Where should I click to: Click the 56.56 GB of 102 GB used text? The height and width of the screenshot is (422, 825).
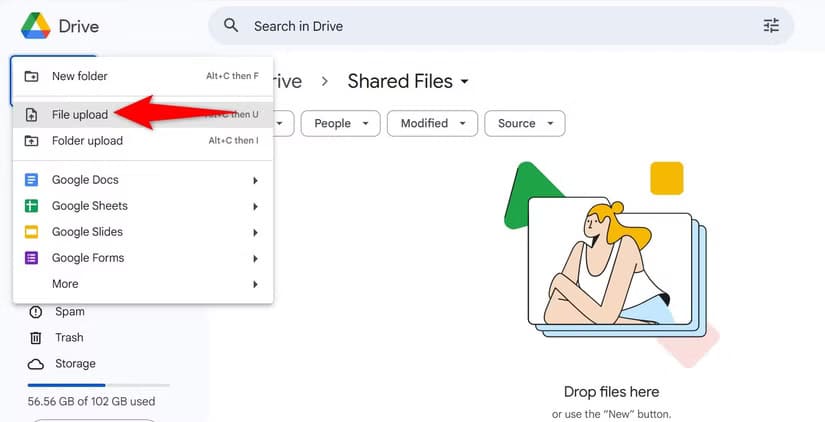click(91, 401)
